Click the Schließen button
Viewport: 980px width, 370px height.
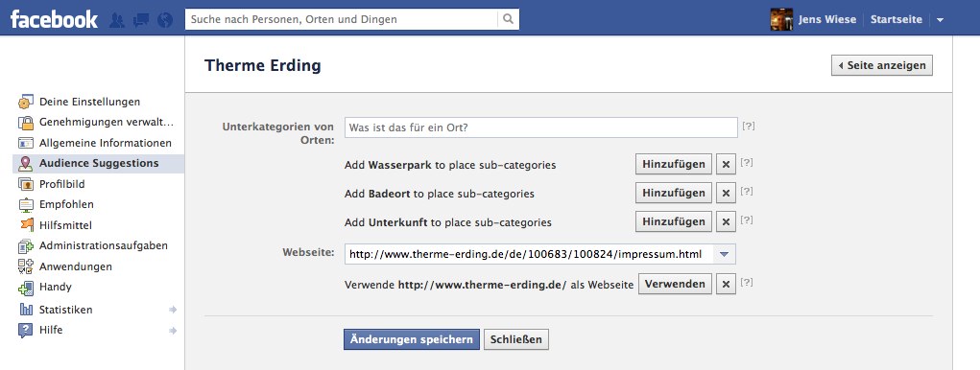tap(516, 339)
